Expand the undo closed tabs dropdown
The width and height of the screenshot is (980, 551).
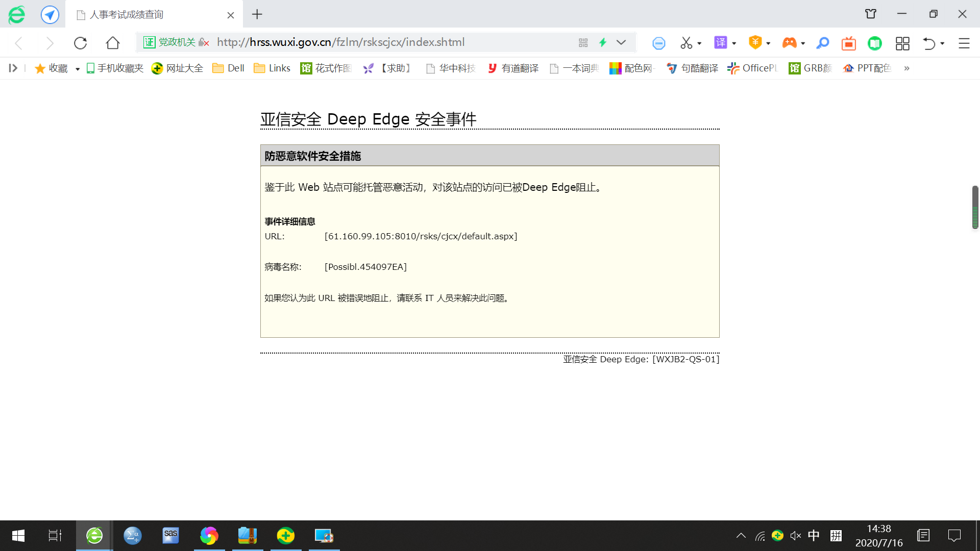942,44
